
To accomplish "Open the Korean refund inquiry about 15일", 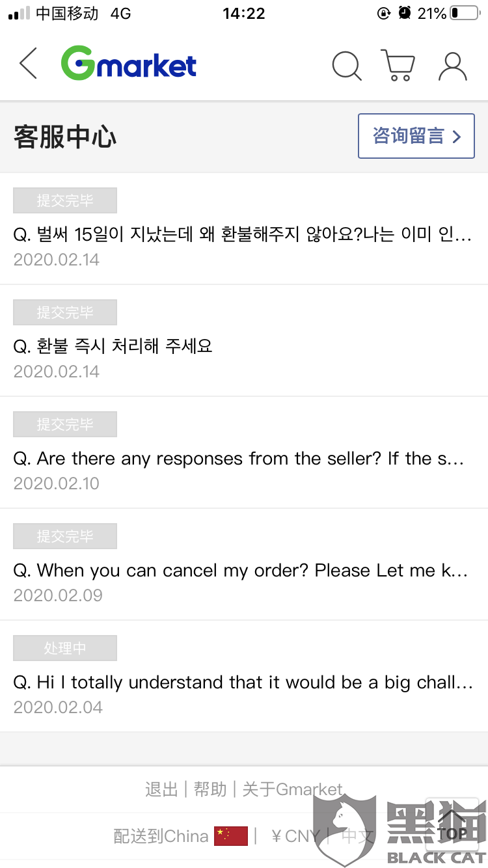I will pyautogui.click(x=244, y=229).
